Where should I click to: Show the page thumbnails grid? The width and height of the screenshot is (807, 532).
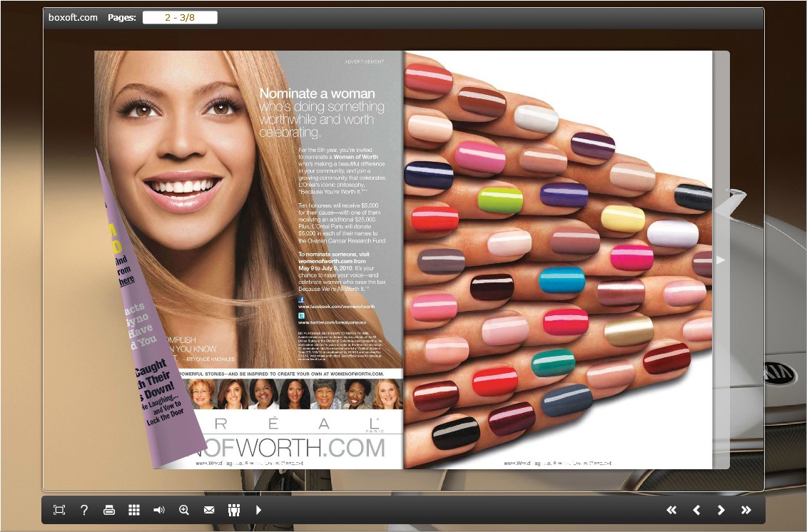point(134,510)
